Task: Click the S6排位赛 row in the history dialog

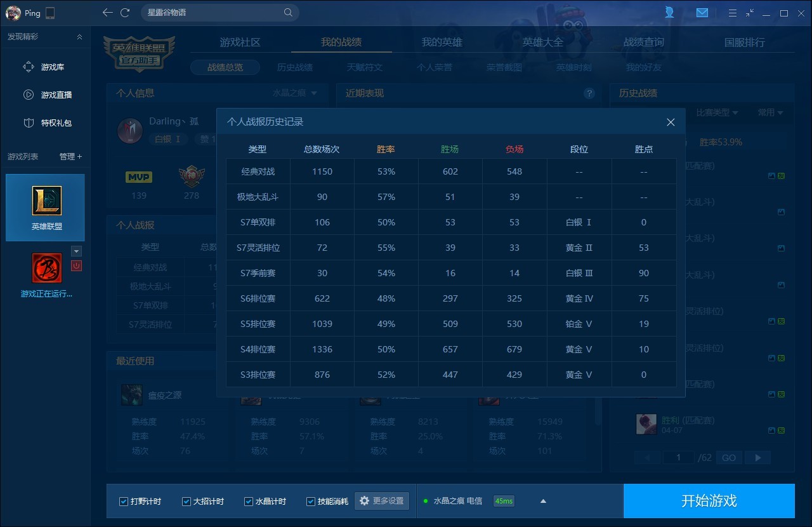Action: (x=451, y=298)
